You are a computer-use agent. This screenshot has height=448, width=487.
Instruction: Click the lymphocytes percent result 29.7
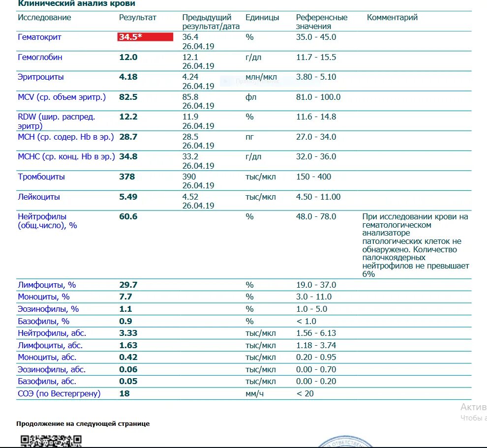(x=128, y=285)
